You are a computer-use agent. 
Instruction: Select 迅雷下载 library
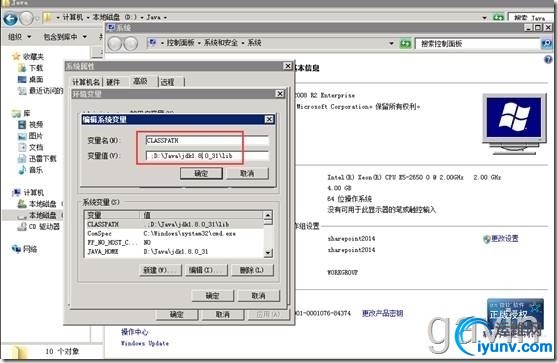point(37,159)
